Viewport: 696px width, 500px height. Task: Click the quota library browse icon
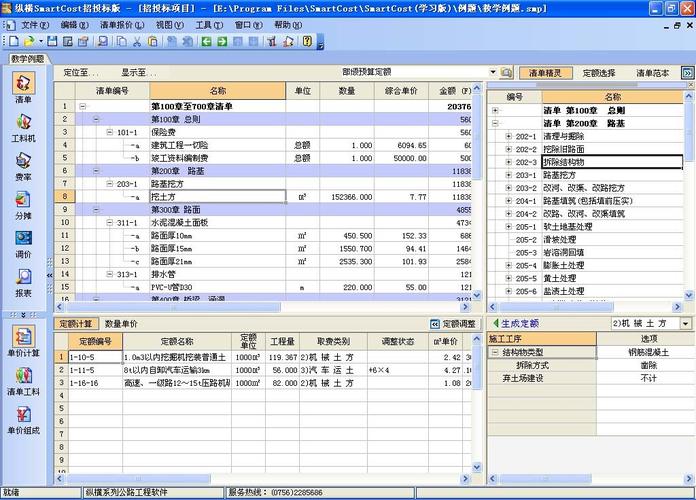506,72
